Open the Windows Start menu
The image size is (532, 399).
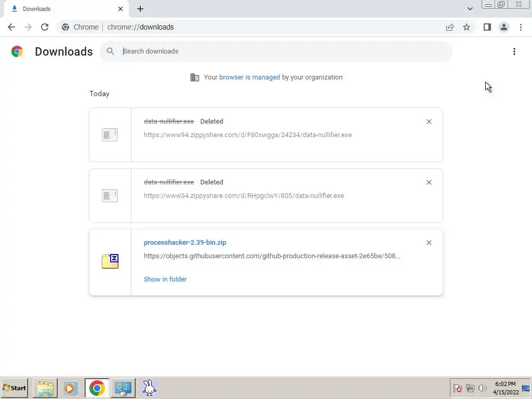click(14, 388)
